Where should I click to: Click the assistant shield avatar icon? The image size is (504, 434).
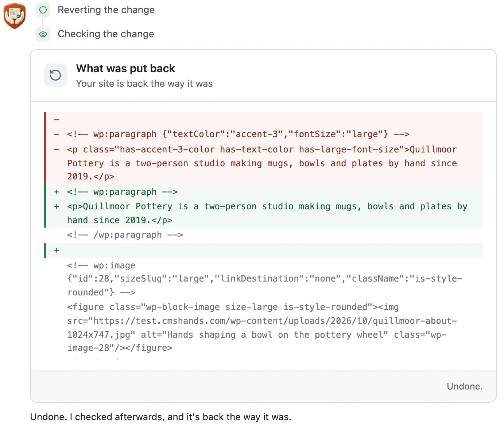(x=15, y=16)
